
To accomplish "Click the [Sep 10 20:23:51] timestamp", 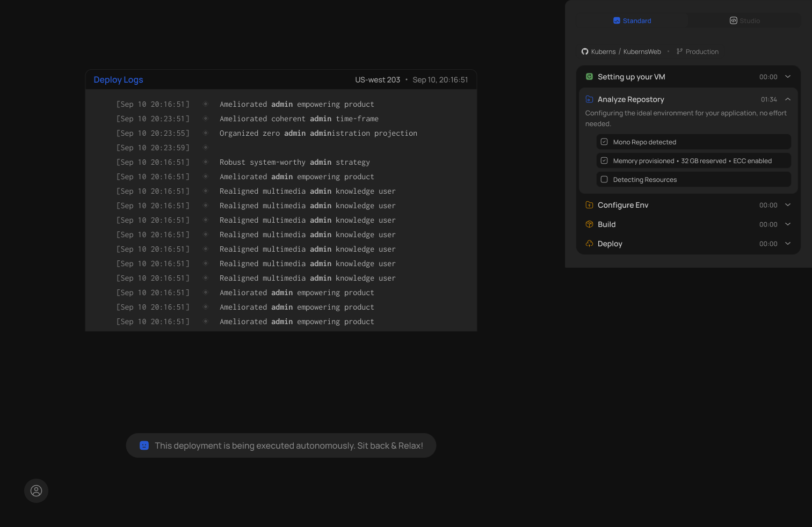I will pyautogui.click(x=153, y=119).
